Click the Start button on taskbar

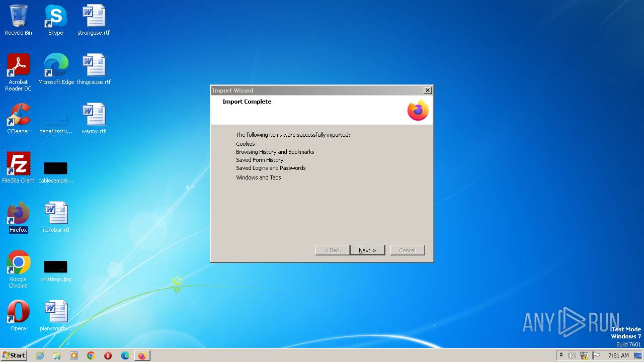pyautogui.click(x=14, y=355)
